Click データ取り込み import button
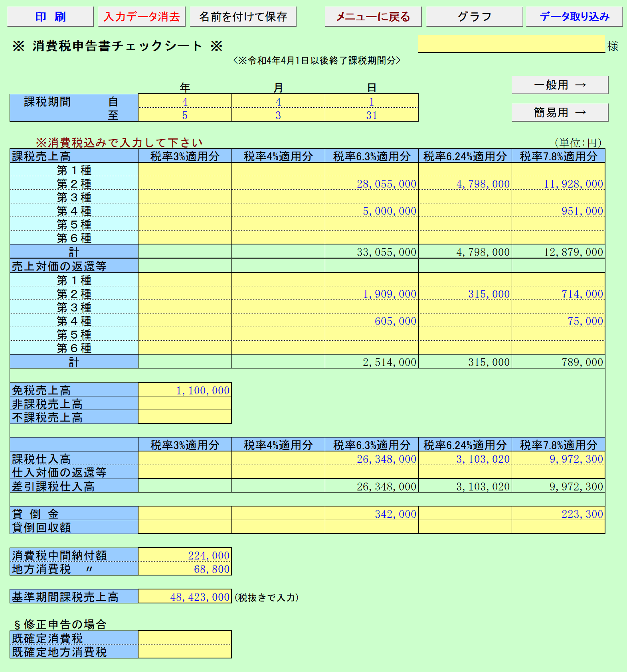 (574, 17)
